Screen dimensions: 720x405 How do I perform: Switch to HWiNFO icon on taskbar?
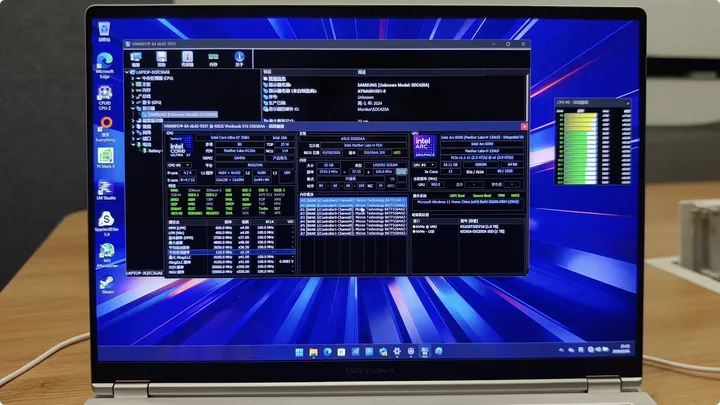click(425, 351)
